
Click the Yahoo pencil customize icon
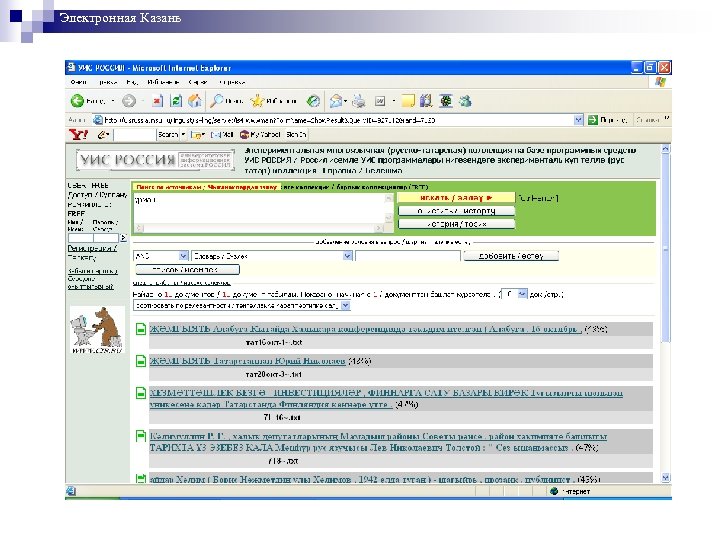(x=103, y=135)
